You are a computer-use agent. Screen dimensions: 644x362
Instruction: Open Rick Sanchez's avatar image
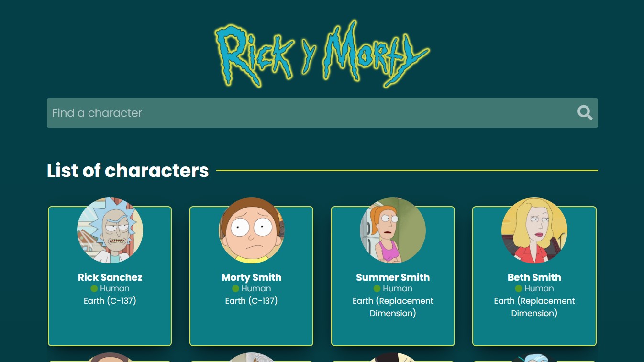(x=110, y=230)
